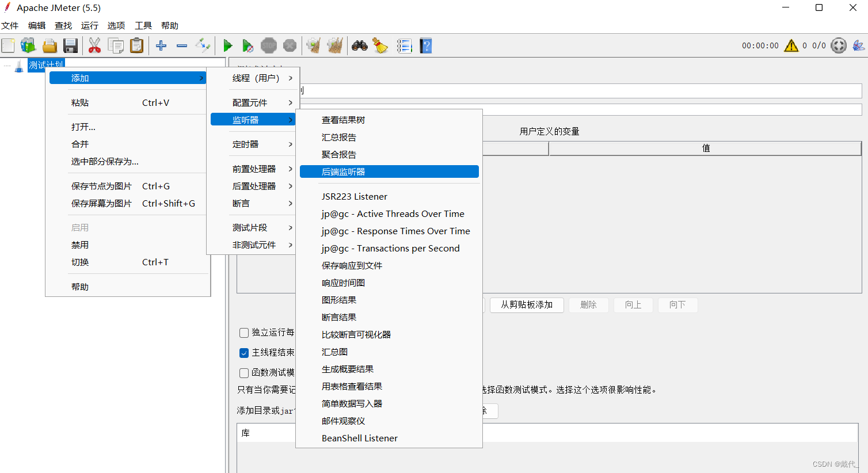
Task: Click the Clear results gear-broom icon
Action: click(314, 45)
